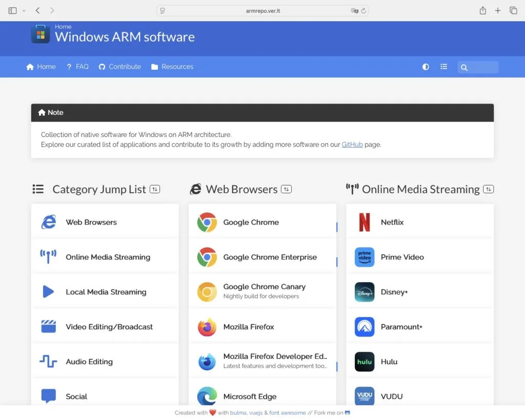Collapse the Online Media Streaming section

point(489,189)
